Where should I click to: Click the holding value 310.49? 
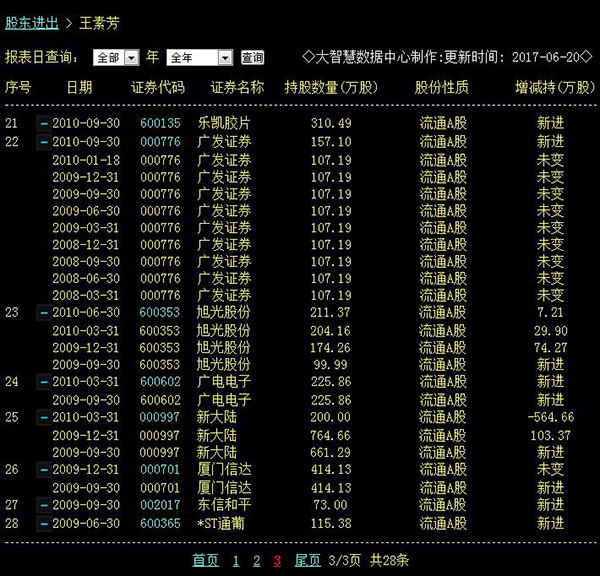331,123
